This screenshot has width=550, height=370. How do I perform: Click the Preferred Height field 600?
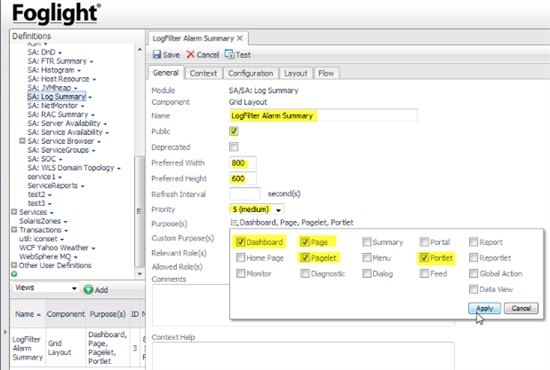(x=243, y=178)
